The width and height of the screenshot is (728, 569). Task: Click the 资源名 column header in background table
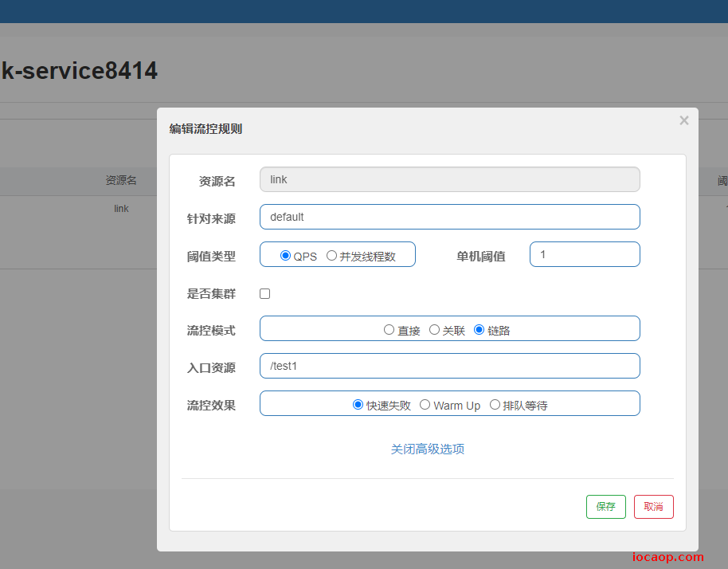coord(121,180)
